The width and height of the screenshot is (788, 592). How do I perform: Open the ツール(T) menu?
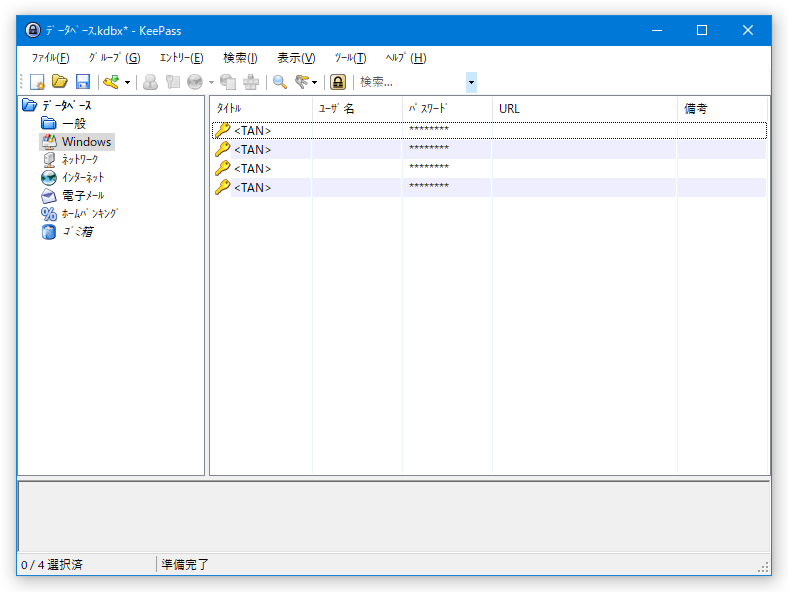click(x=350, y=58)
